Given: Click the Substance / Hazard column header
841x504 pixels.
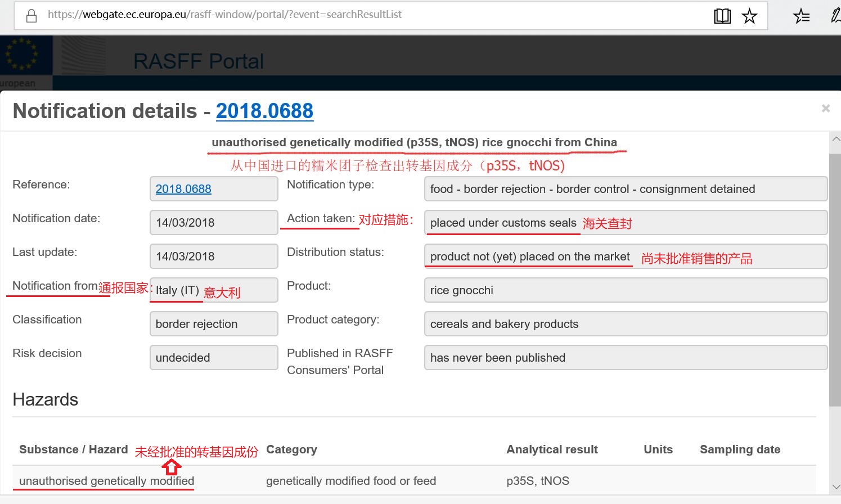Looking at the screenshot, I should click(x=73, y=449).
